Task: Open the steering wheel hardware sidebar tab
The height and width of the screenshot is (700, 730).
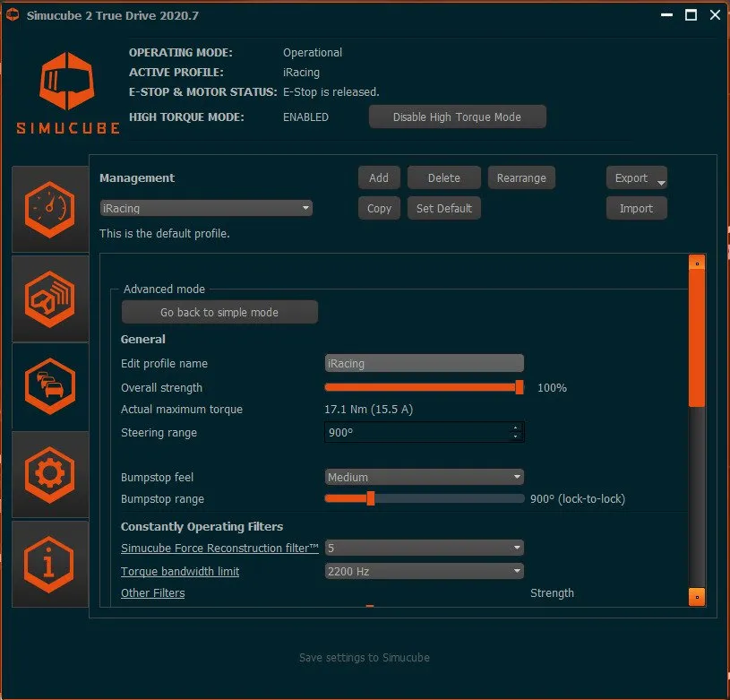Action: [49, 298]
